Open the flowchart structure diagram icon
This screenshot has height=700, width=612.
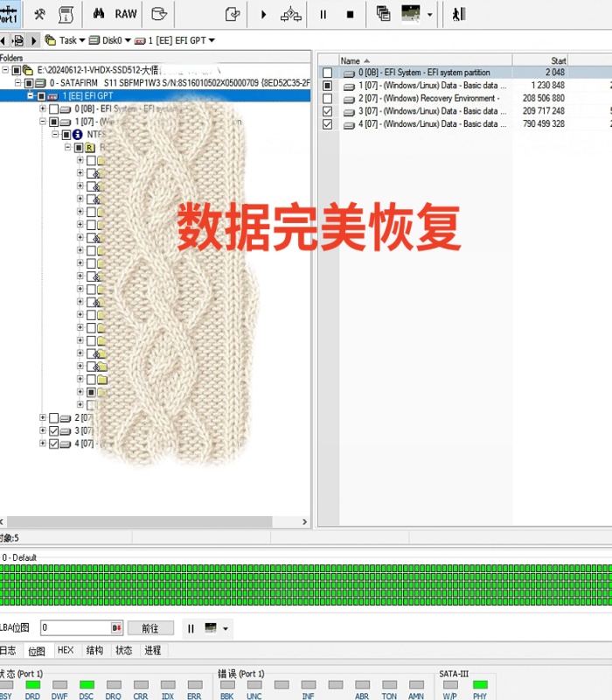(x=291, y=15)
